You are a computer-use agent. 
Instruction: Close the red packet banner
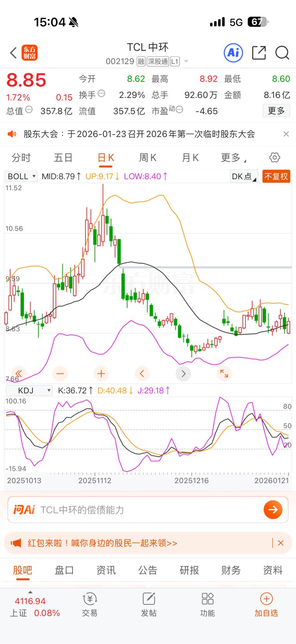[x=281, y=543]
